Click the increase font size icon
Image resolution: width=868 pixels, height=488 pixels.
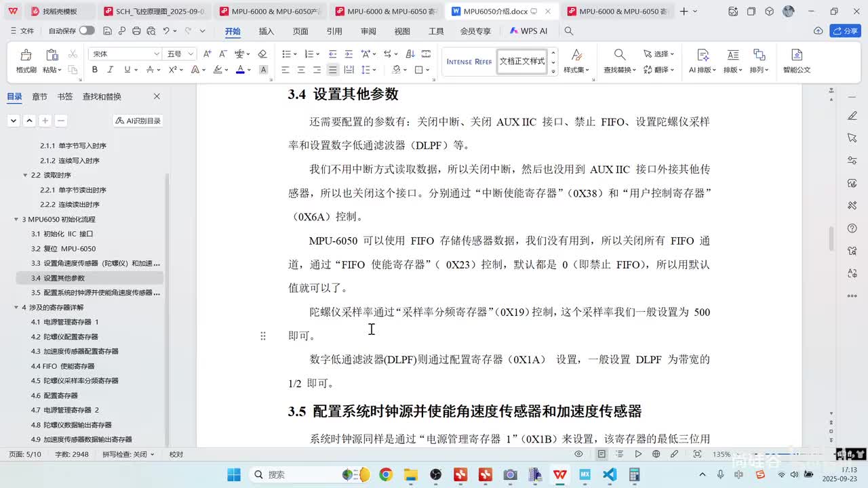coord(207,54)
